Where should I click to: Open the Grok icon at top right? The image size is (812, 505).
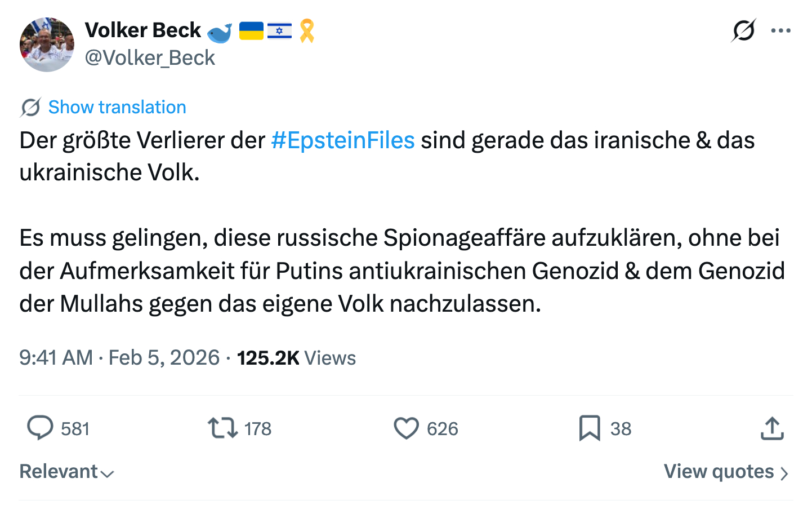(743, 30)
